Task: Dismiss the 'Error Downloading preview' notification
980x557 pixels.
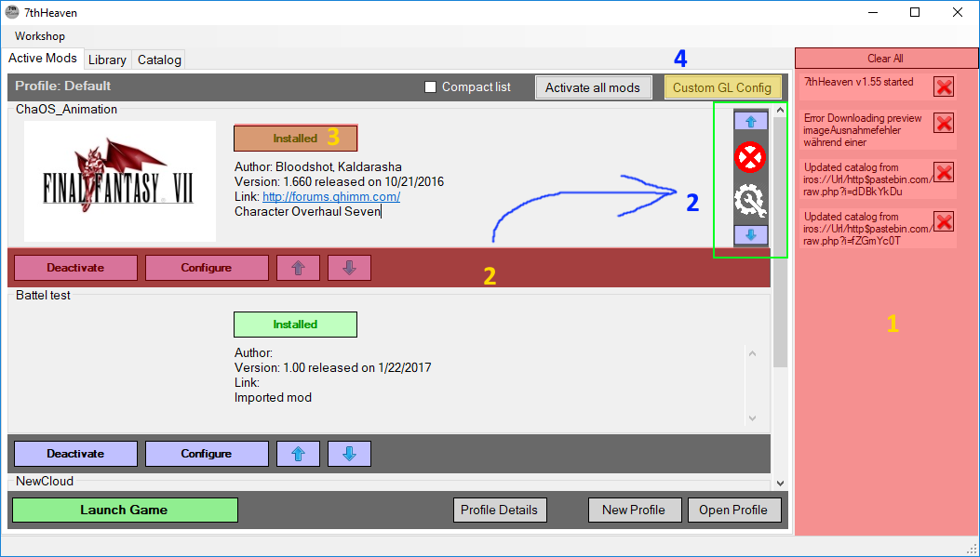Action: (x=944, y=123)
